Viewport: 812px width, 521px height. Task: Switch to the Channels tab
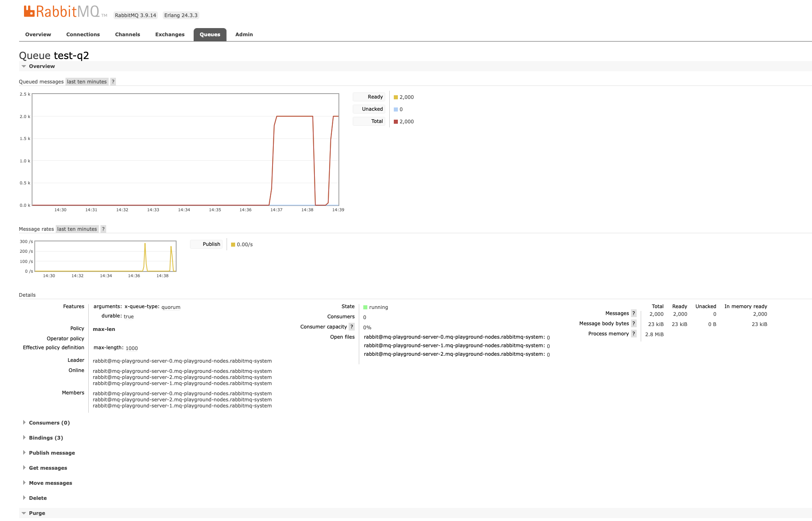(127, 35)
